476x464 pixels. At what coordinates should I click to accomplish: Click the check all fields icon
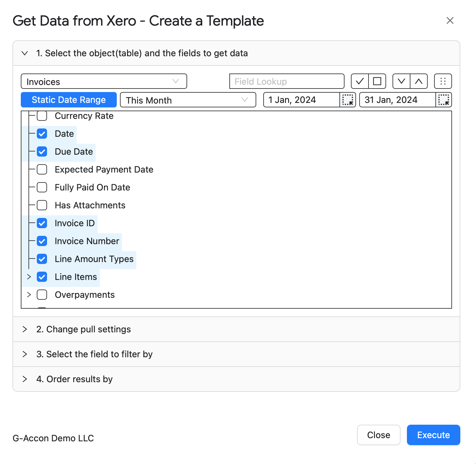pyautogui.click(x=360, y=81)
